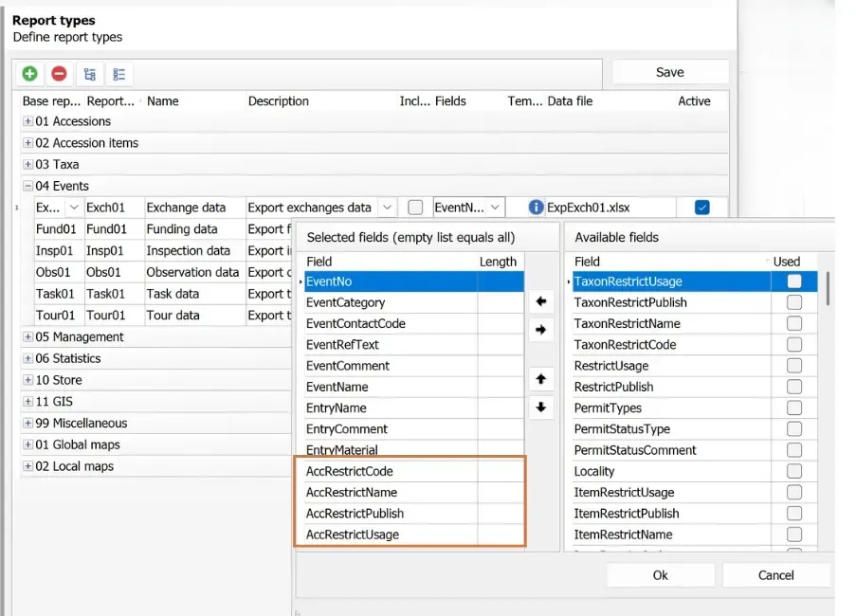This screenshot has height=616, width=856.
Task: Uncheck the Active checkbox for Exch01
Action: [702, 208]
